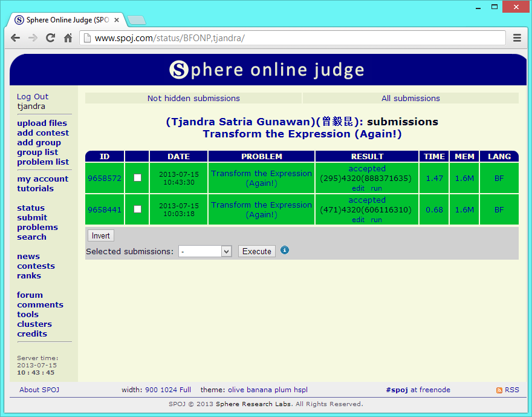Click the RSS feed icon

(499, 390)
